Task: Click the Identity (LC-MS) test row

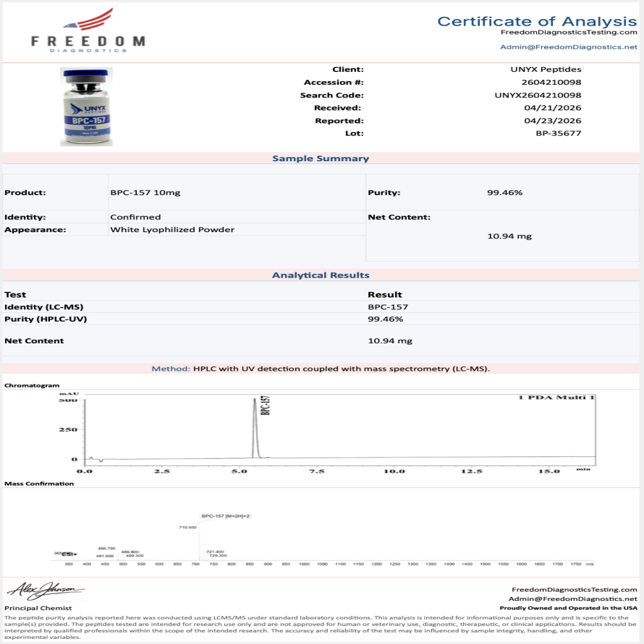Action: (44, 307)
